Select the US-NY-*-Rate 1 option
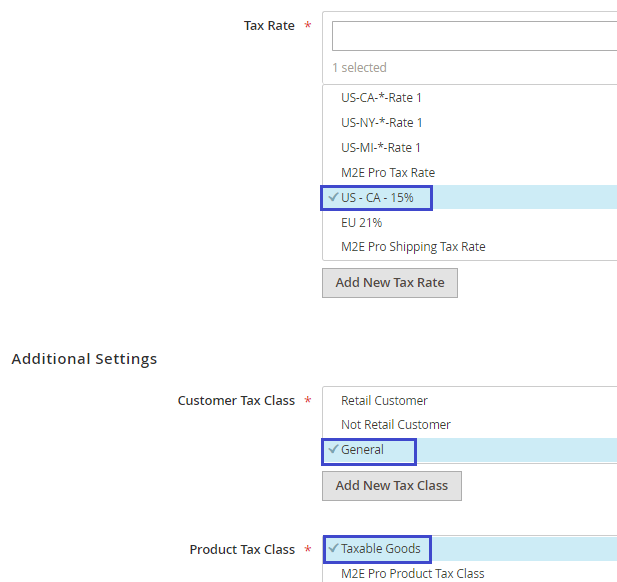The height and width of the screenshot is (582, 617). (x=381, y=123)
